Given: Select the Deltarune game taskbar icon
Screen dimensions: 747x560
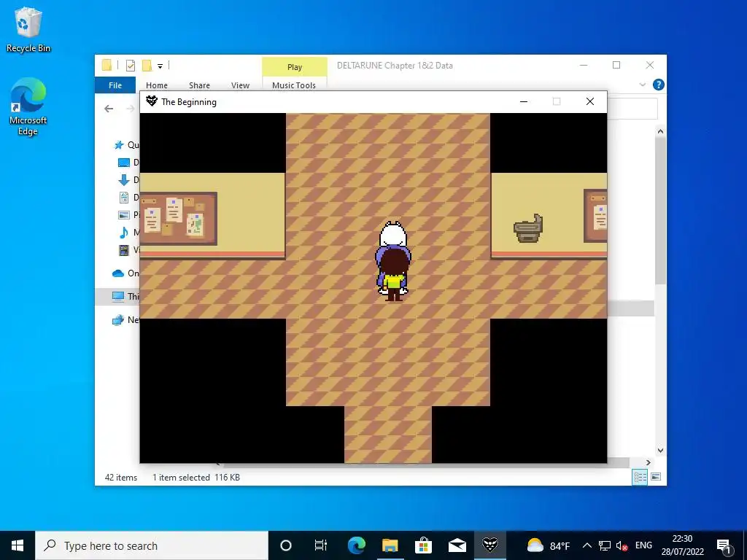Looking at the screenshot, I should coord(490,545).
